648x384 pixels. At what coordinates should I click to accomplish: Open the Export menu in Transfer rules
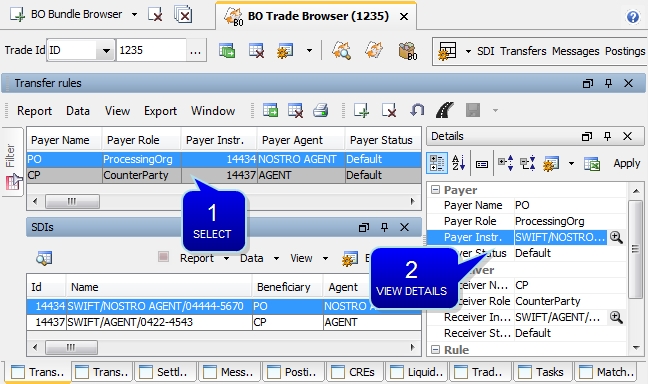[160, 111]
